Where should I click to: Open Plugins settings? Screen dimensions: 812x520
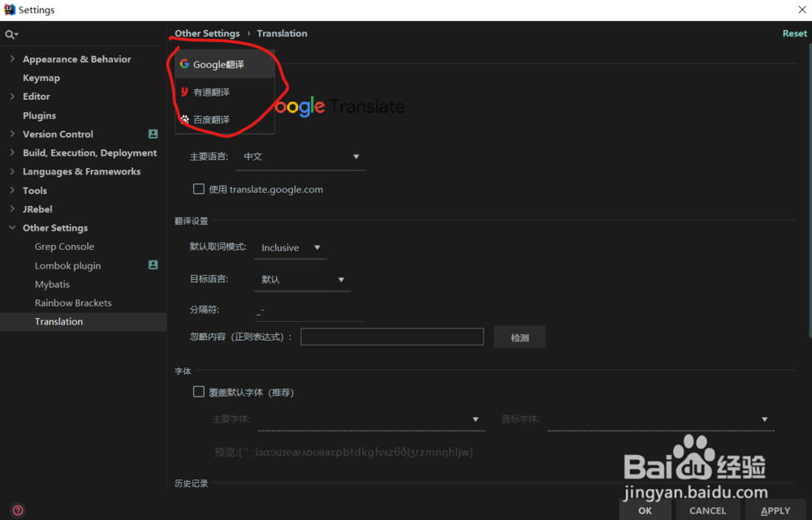pos(39,115)
